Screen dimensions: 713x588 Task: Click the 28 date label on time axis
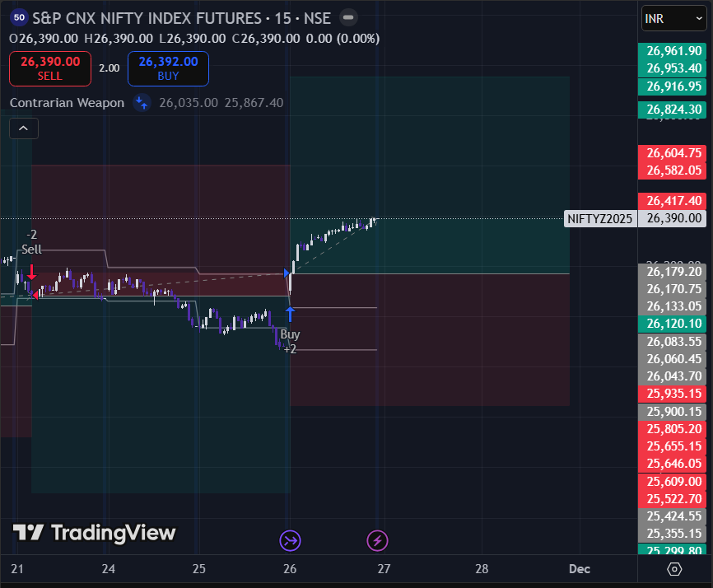(482, 569)
